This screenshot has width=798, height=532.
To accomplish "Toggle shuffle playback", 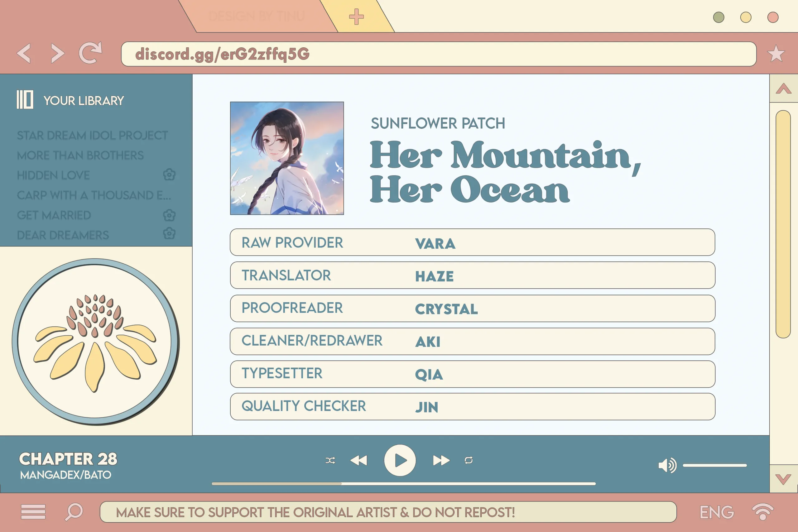I will coord(330,460).
